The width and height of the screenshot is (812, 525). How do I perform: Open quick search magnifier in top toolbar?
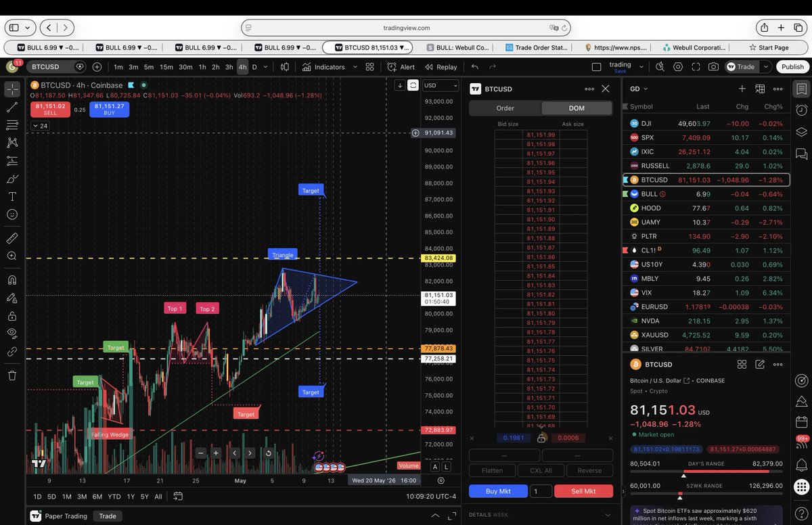coord(660,67)
